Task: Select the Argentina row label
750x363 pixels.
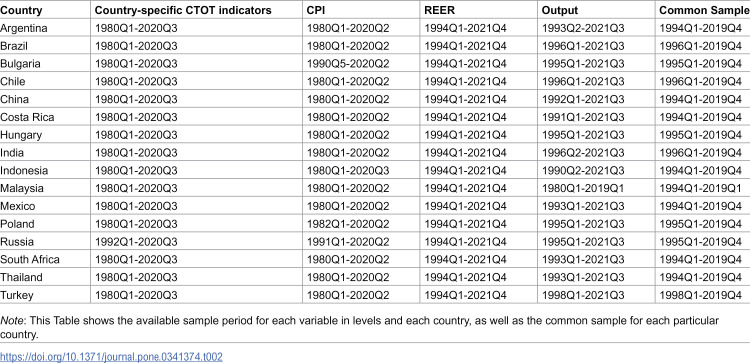Action: pos(24,28)
